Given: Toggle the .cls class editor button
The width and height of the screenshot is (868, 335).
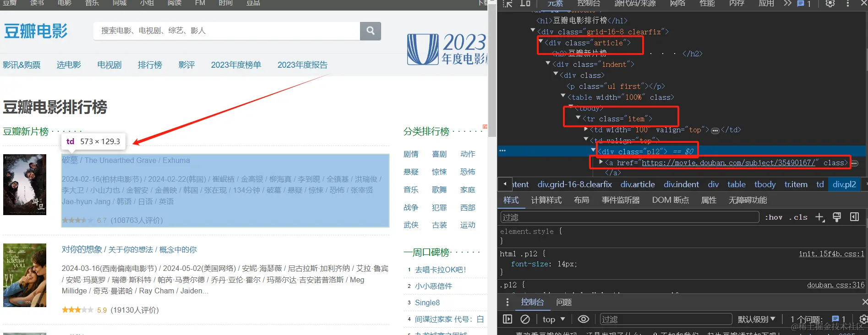Looking at the screenshot, I should click(798, 217).
